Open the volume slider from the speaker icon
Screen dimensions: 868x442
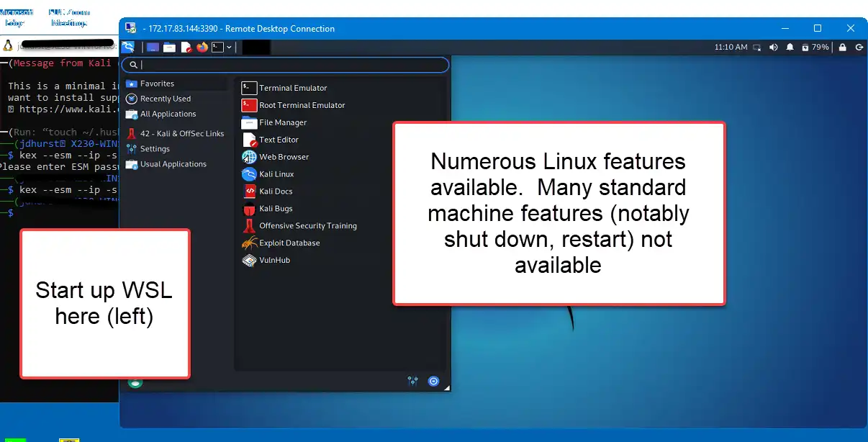773,47
